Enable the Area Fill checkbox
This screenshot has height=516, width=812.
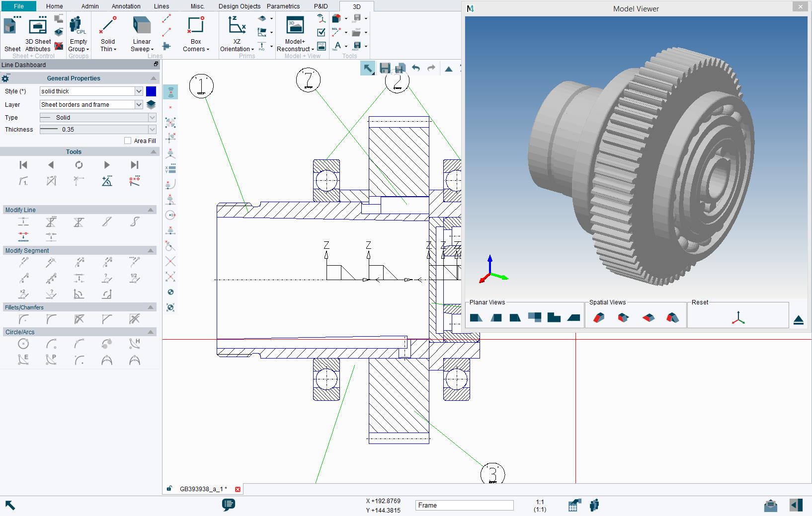point(128,141)
